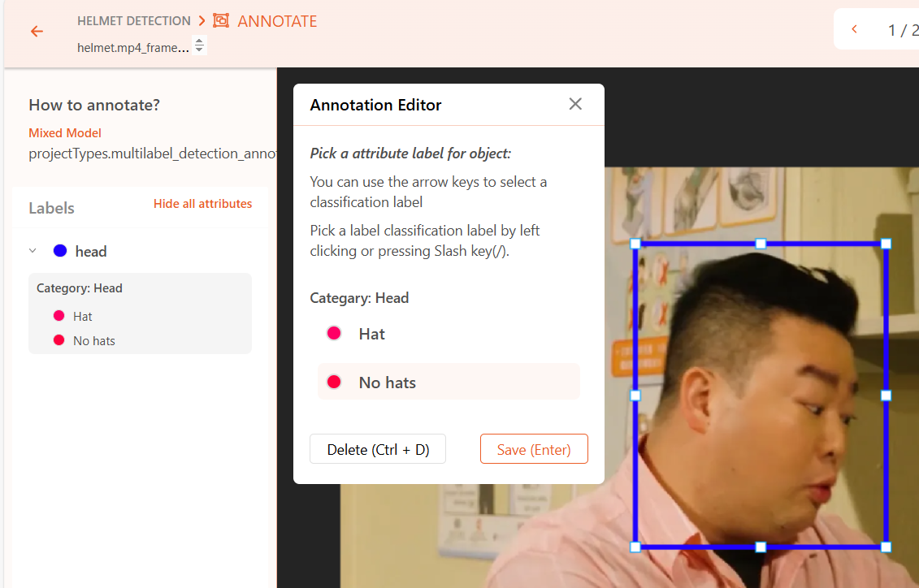Click Category: Head text in editor dialog
This screenshot has width=919, height=588.
359,298
